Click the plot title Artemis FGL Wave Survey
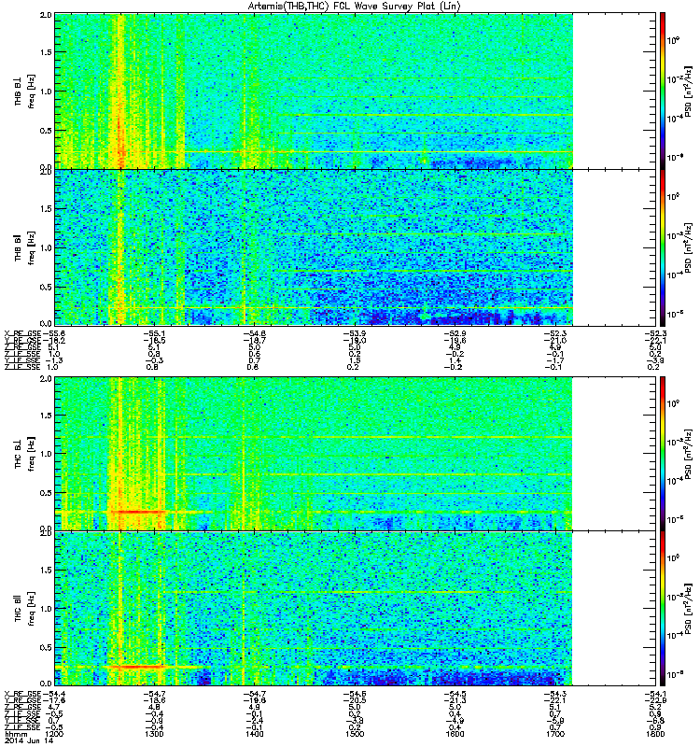The image size is (700, 747). point(354,7)
